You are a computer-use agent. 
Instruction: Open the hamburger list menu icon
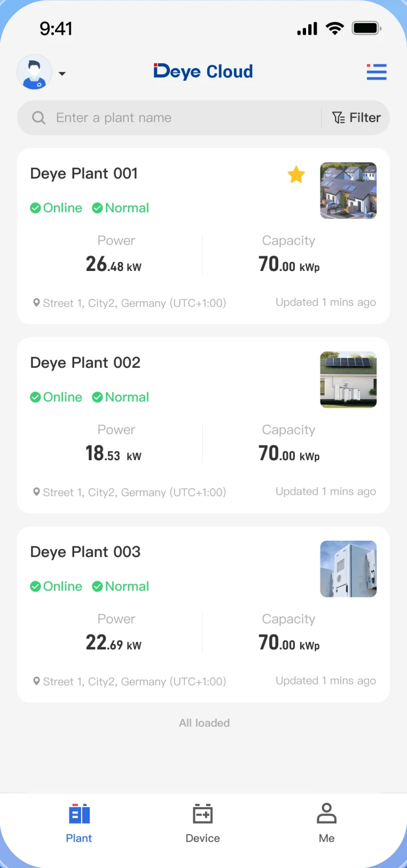(377, 72)
